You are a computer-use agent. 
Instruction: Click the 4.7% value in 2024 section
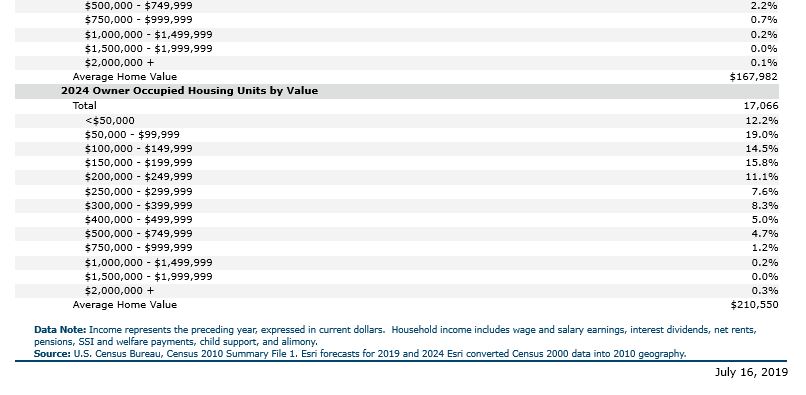coord(764,234)
